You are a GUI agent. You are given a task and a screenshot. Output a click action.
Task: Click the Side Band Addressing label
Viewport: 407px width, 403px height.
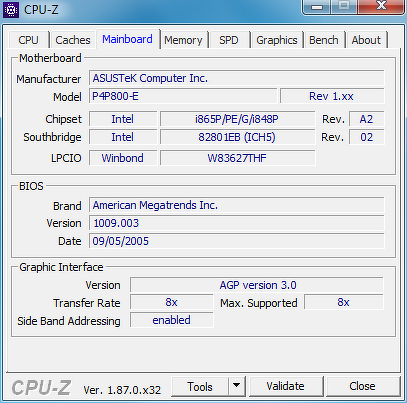69,321
